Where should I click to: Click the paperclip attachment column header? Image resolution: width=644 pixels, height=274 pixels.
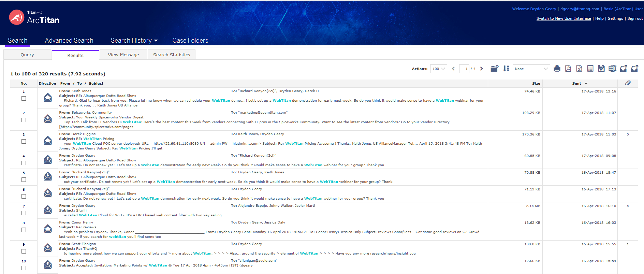coord(628,83)
